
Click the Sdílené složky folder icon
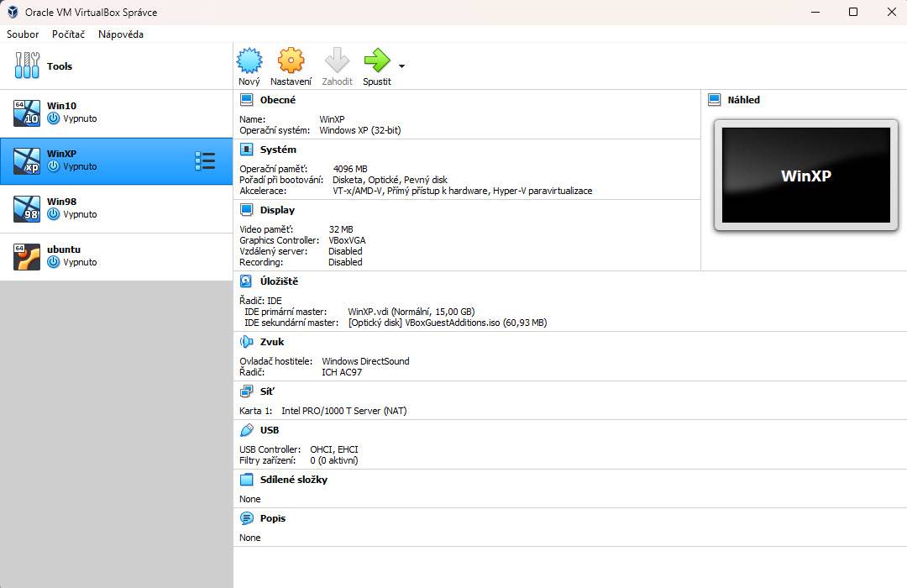246,479
